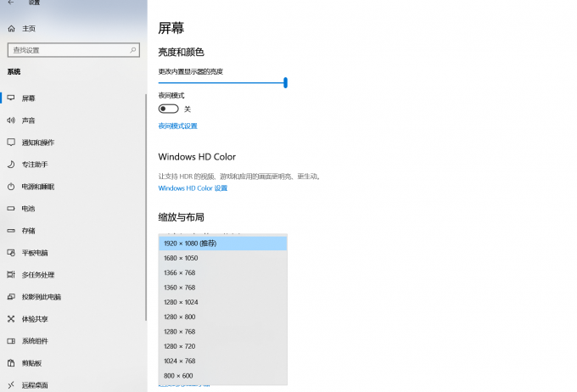The height and width of the screenshot is (392, 577).
Task: Open 通知和操作 settings page
Action: (38, 143)
